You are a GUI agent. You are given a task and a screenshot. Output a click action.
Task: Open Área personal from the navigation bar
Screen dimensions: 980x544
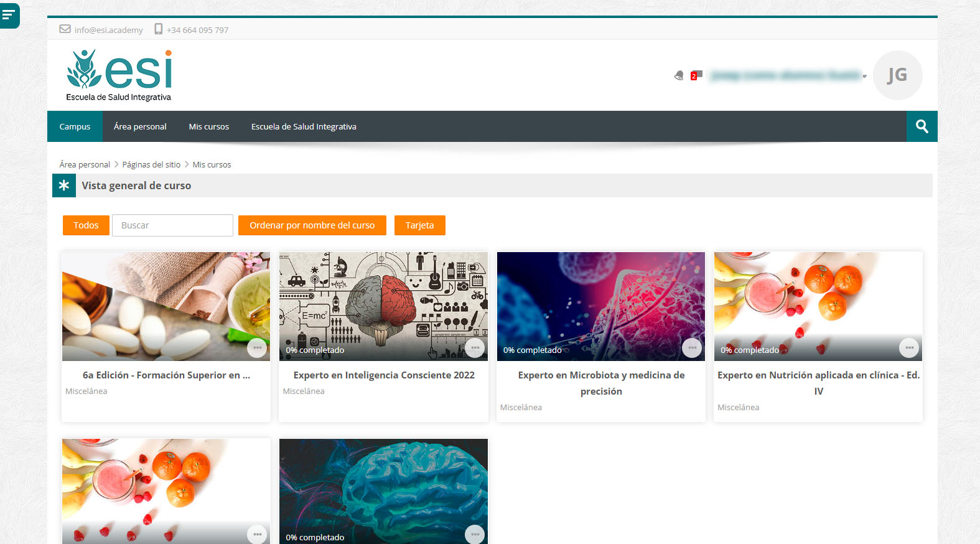(x=140, y=126)
